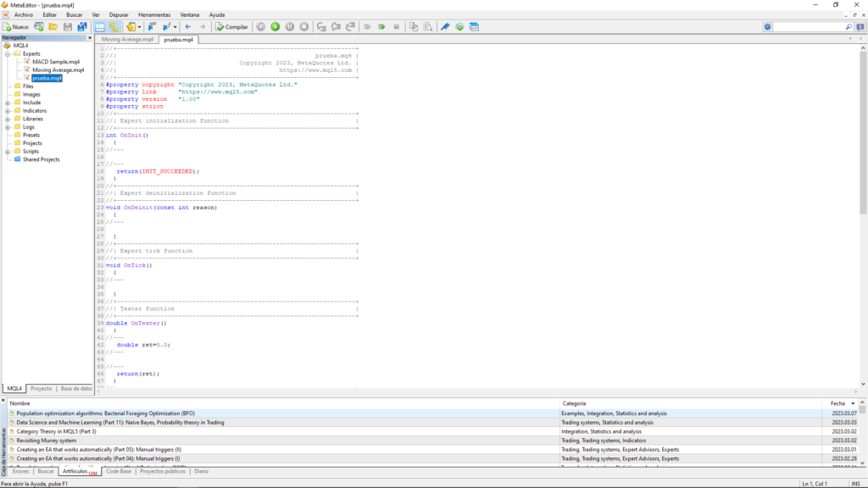Open article 'Category Theory in MQL5 (Part 3)'
Screen dimensions: 868x488
[57, 431]
